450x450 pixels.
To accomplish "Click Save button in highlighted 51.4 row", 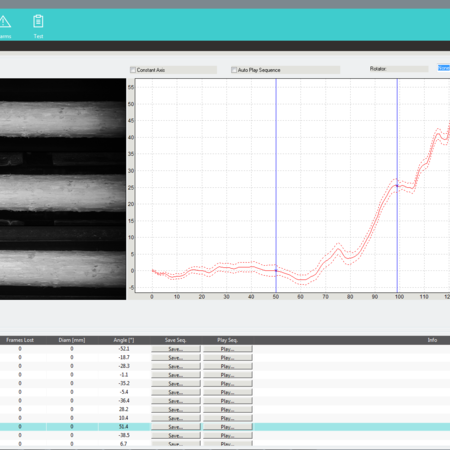I will [176, 427].
